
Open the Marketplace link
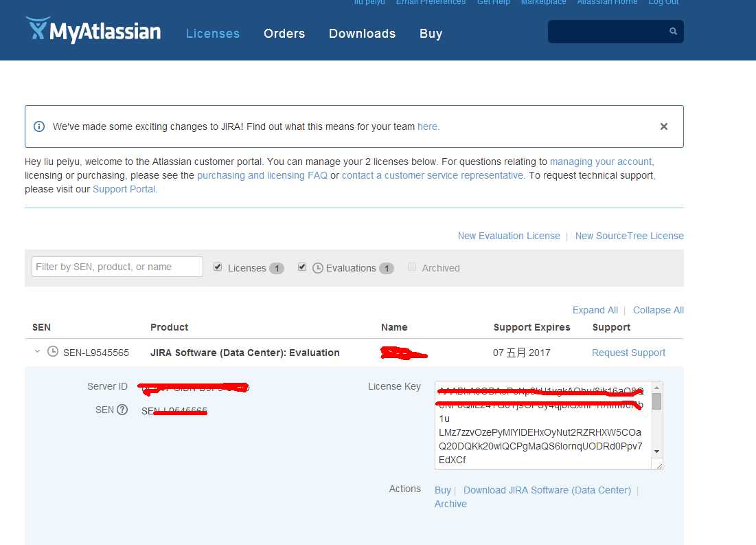pyautogui.click(x=543, y=3)
